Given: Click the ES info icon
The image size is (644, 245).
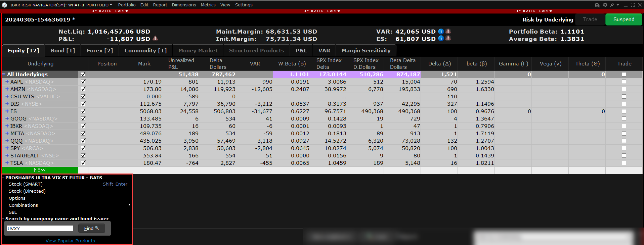Looking at the screenshot, I should (441, 39).
